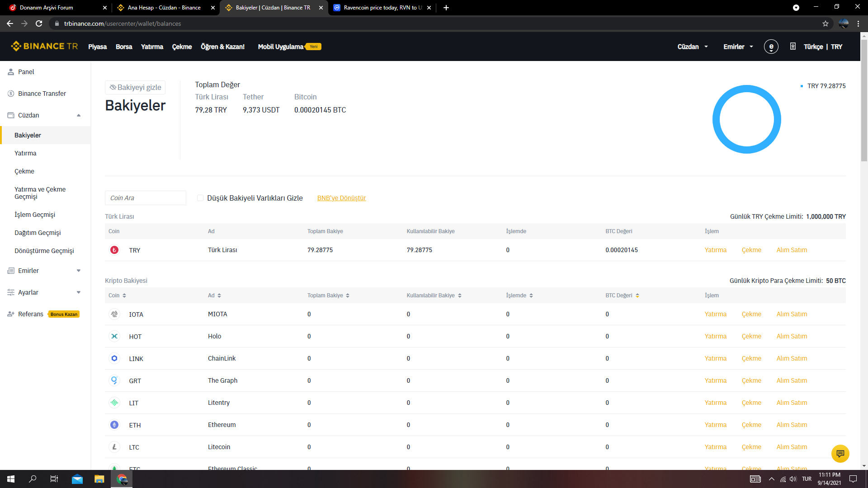Open Borsa in top navigation menu
The width and height of the screenshot is (868, 488).
[x=124, y=47]
